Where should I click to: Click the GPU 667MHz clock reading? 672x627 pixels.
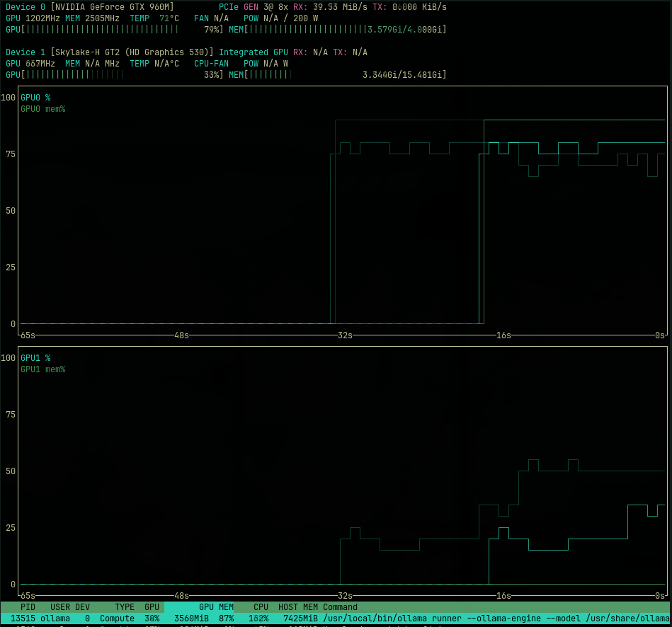click(x=30, y=64)
